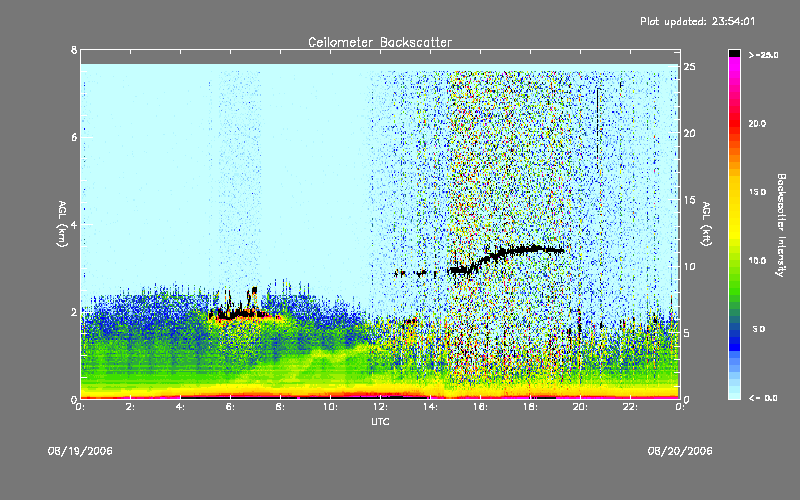Click the start date 08/19/2006 label
The height and width of the screenshot is (500, 800).
coord(80,451)
